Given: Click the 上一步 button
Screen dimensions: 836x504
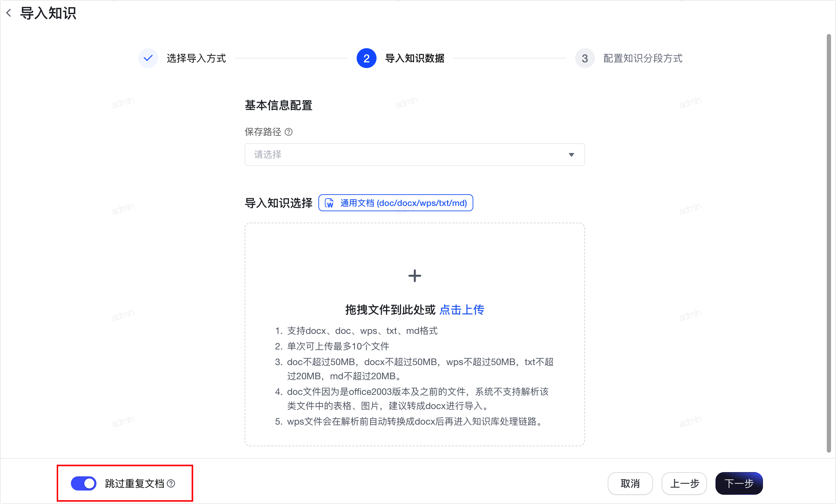Looking at the screenshot, I should (684, 483).
